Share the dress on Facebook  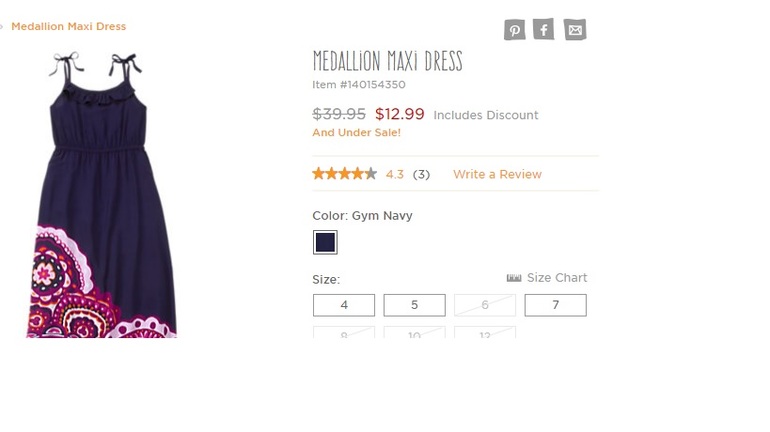[543, 30]
